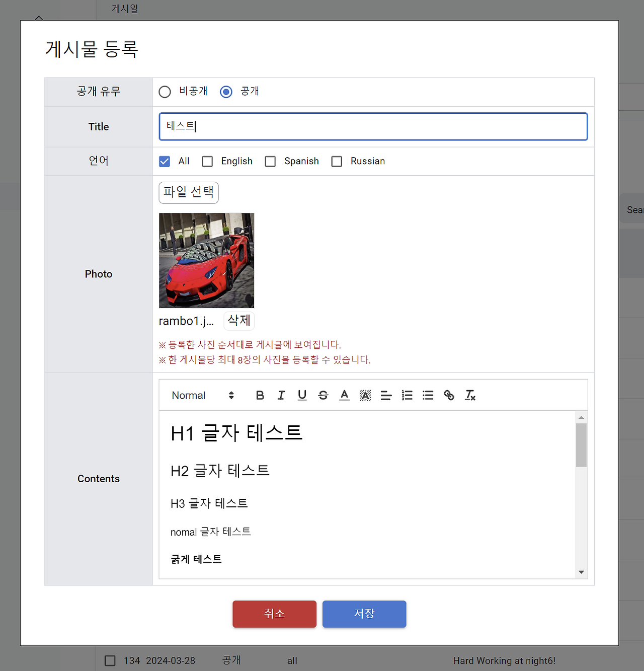Viewport: 644px width, 671px height.
Task: Apply italic formatting in the editor
Action: (x=281, y=395)
